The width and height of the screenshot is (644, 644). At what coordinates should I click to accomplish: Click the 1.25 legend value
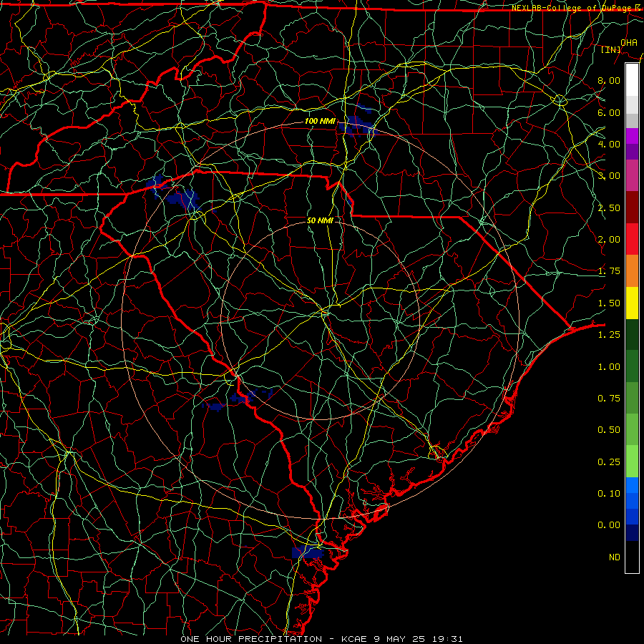[x=609, y=335]
